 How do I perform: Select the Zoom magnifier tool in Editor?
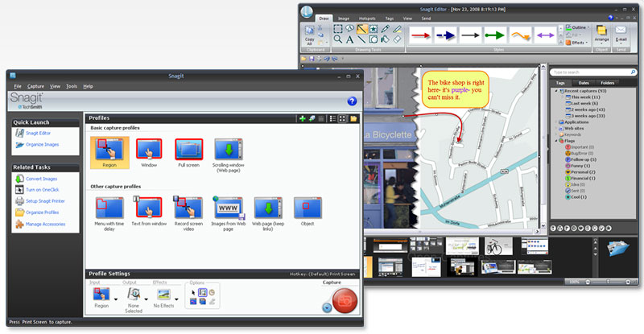pos(337,39)
